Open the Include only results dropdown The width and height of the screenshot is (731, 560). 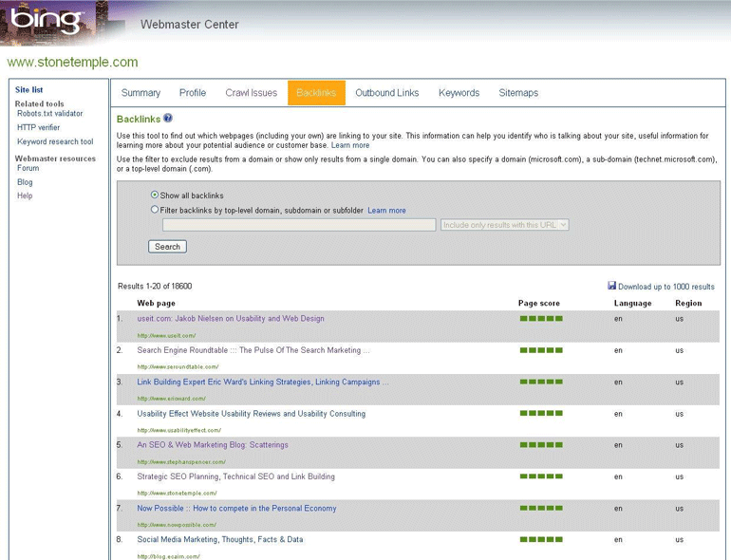pyautogui.click(x=504, y=225)
